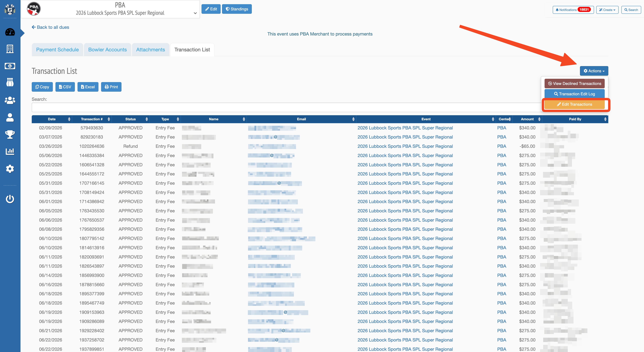Open event link in row 1714386942

tap(405, 202)
